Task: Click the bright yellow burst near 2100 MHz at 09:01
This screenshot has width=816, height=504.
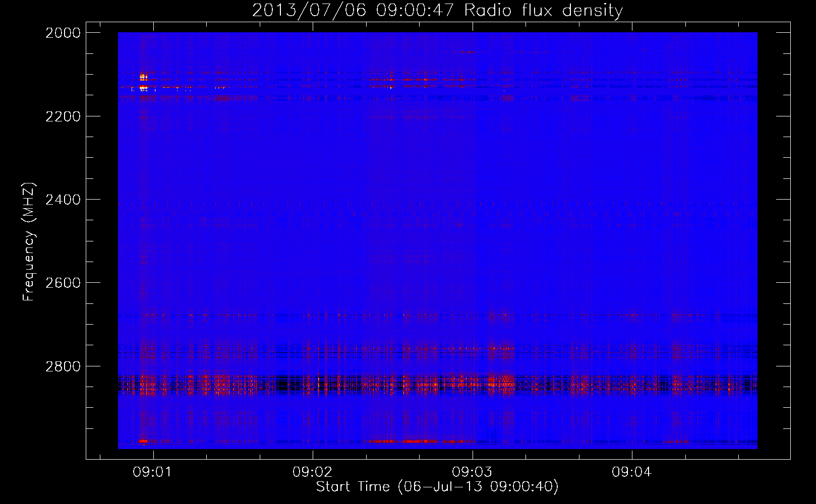Action: tap(143, 78)
